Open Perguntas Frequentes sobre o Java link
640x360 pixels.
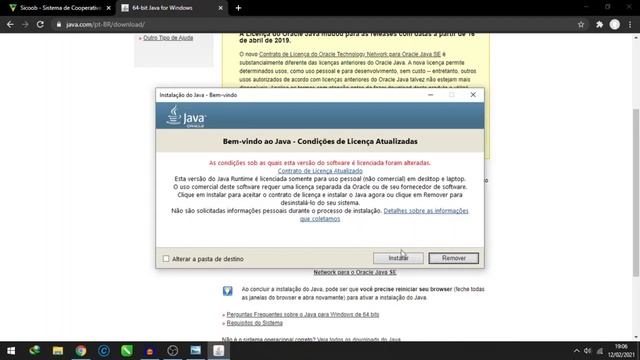tap(302, 314)
